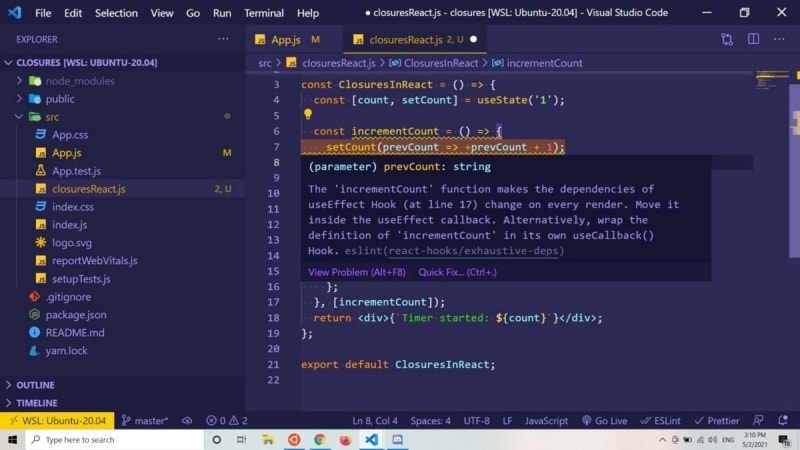Change the JavaScript language mode
The width and height of the screenshot is (800, 450).
click(x=546, y=421)
